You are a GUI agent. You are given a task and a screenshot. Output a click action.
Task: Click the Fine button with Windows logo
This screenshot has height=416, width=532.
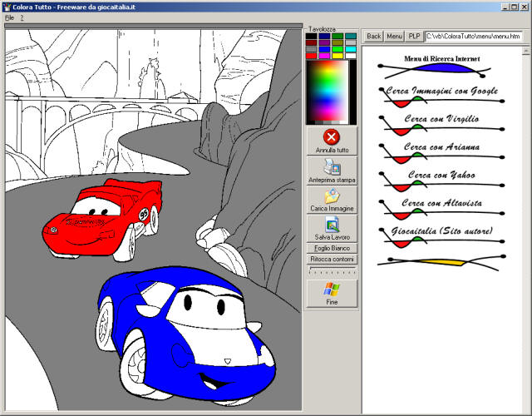click(332, 294)
